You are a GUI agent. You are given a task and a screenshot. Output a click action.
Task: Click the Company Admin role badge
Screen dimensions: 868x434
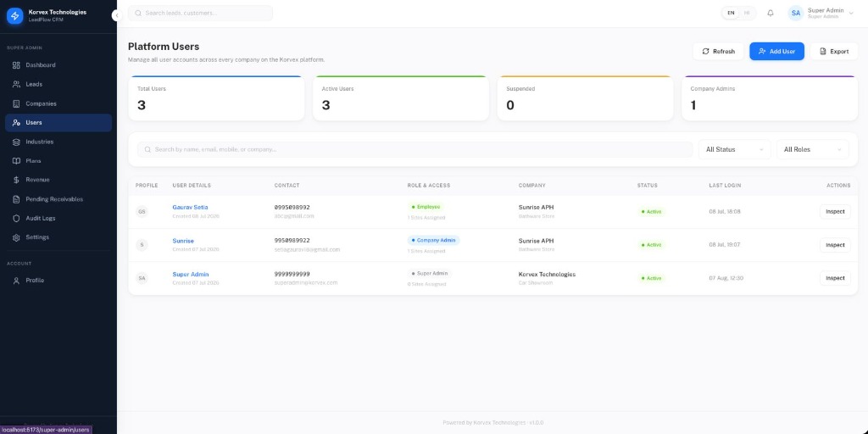click(x=433, y=240)
